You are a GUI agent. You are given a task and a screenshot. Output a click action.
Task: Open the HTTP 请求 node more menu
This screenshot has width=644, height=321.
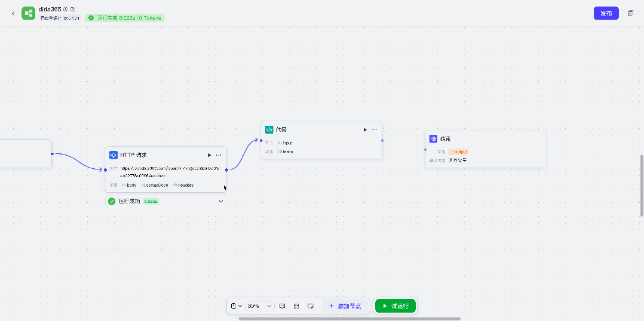coord(219,155)
